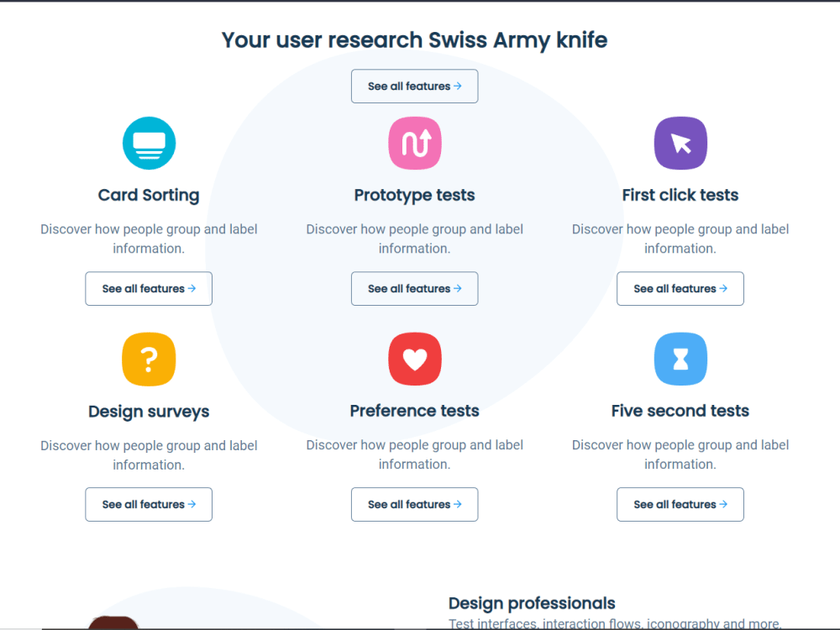Click the description text under Card Sorting
Screen dimensions: 840x630
pyautogui.click(x=149, y=239)
